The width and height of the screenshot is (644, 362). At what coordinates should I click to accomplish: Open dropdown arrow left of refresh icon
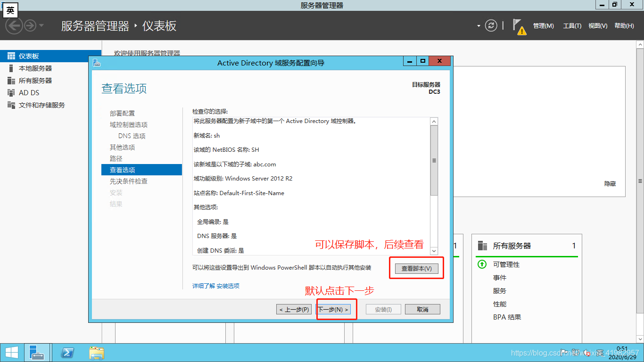coord(479,25)
